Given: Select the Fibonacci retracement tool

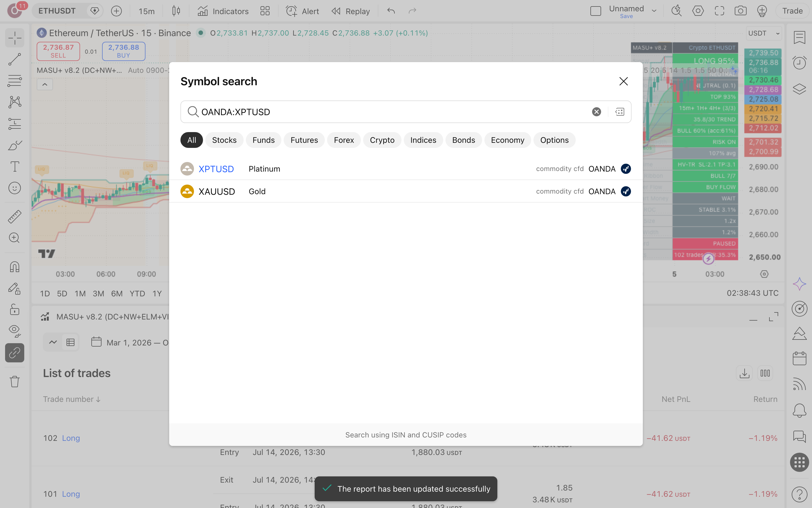Looking at the screenshot, I should point(15,81).
